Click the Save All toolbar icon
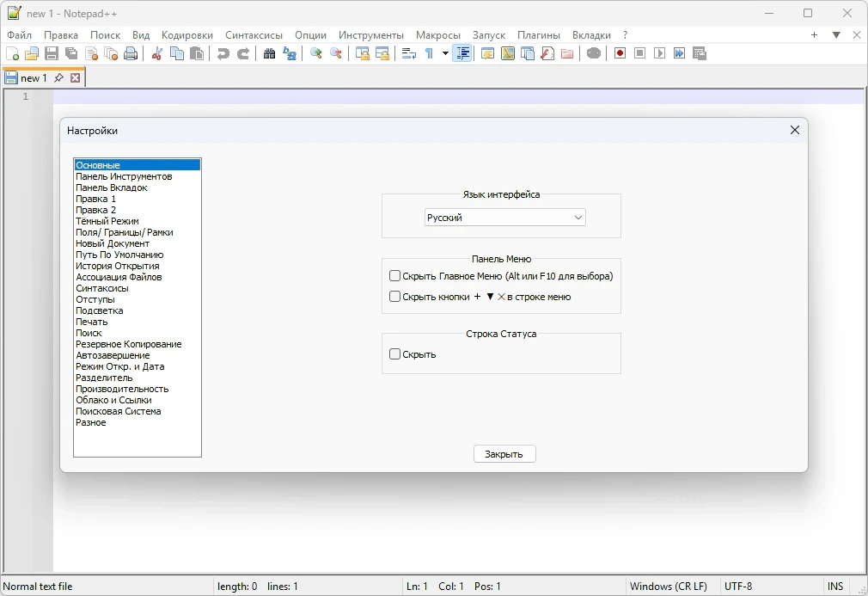 [71, 53]
